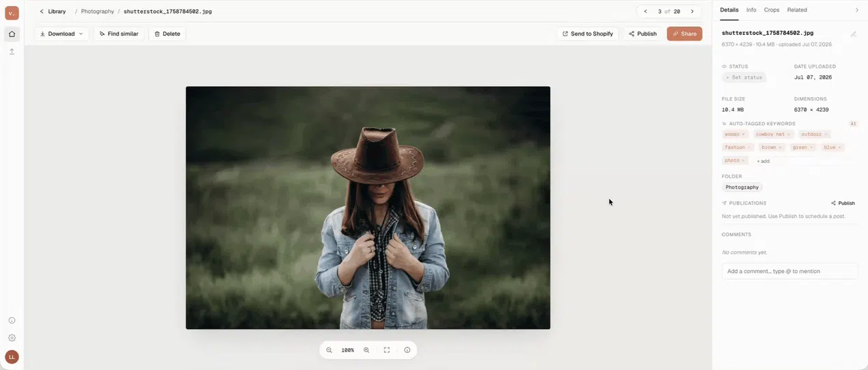The width and height of the screenshot is (868, 370).
Task: Remove the fashion keyword tag
Action: pos(749,148)
